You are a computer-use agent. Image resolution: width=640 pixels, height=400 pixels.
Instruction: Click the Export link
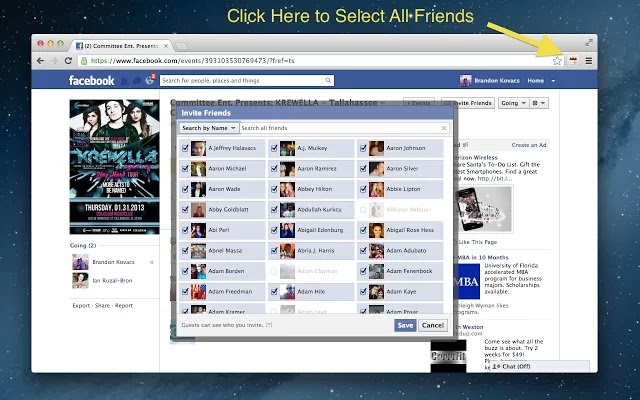pyautogui.click(x=81, y=306)
